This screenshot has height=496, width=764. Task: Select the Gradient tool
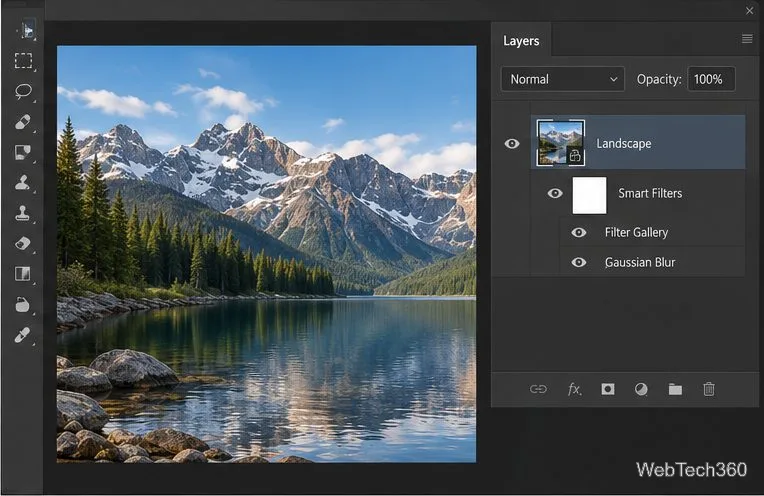click(23, 274)
